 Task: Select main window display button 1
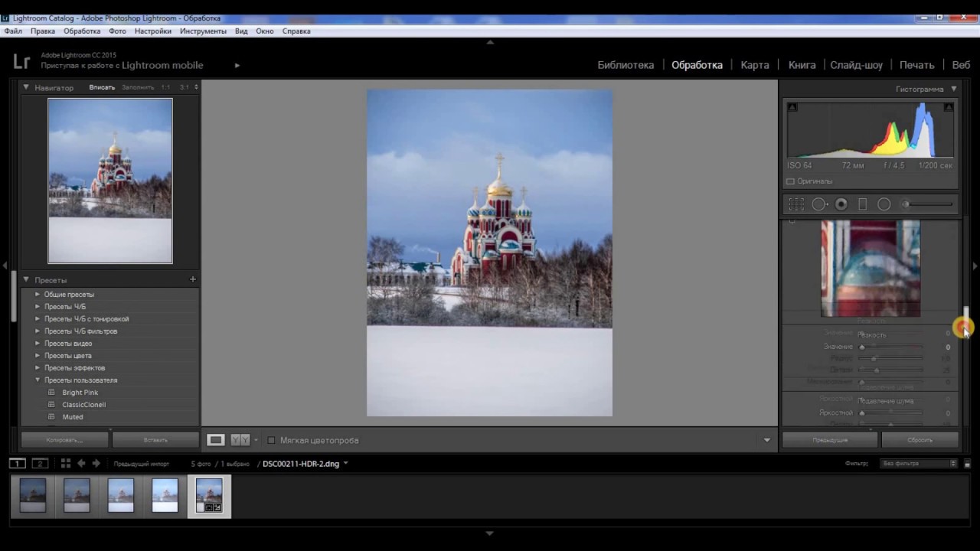tap(17, 463)
